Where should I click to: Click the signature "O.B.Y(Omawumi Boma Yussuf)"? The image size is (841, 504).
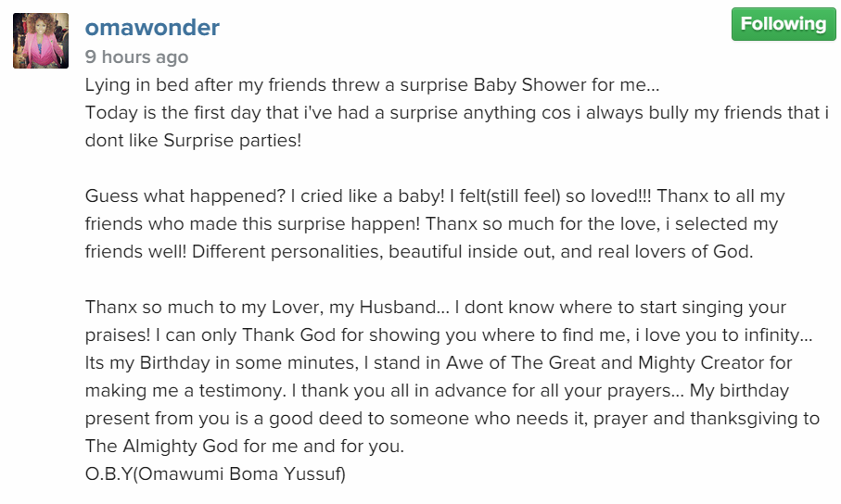tap(214, 474)
